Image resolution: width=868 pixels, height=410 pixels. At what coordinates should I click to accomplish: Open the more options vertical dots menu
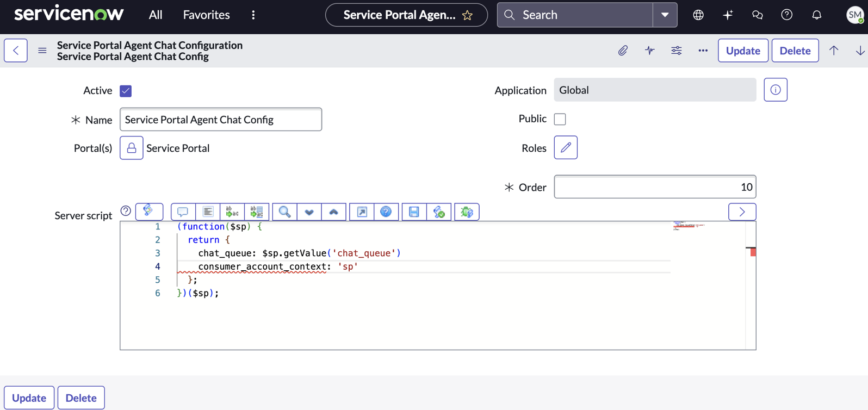click(253, 15)
